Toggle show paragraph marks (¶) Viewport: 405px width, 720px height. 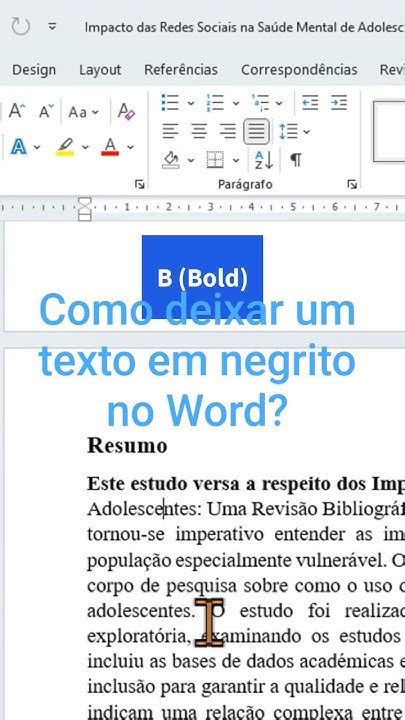coord(296,160)
